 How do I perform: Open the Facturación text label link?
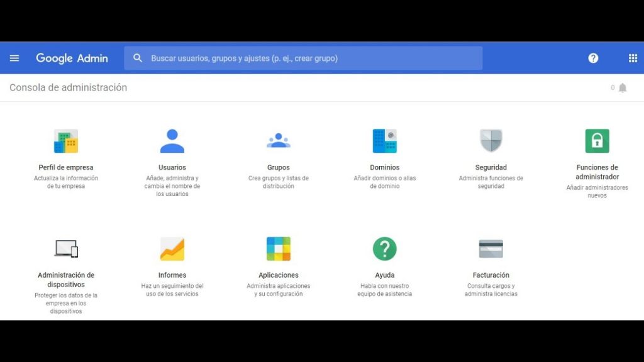(x=491, y=275)
